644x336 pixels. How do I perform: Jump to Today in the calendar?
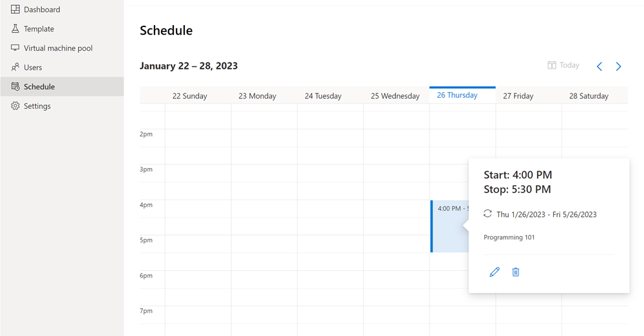(x=563, y=65)
